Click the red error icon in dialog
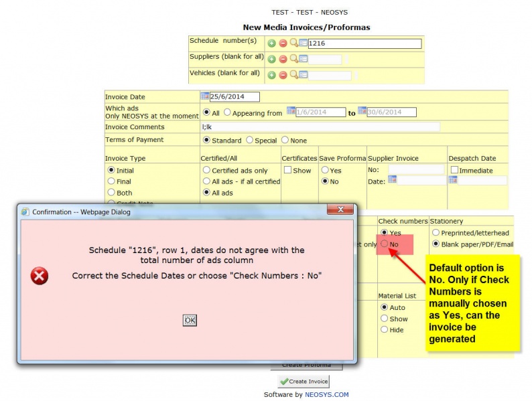The image size is (532, 401). (40, 276)
